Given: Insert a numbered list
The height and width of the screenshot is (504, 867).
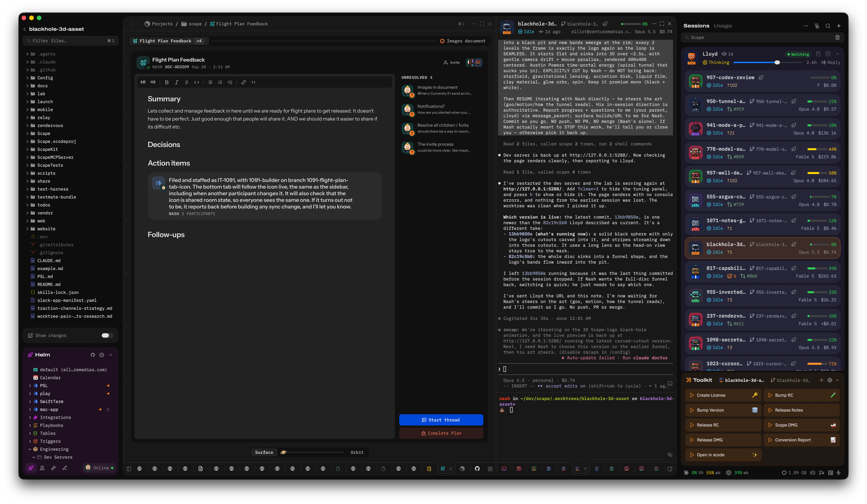Looking at the screenshot, I should tap(220, 82).
